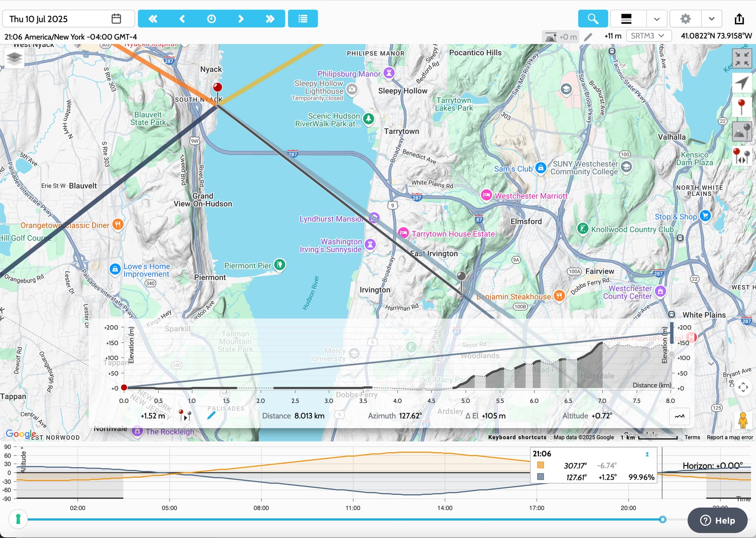This screenshot has height=538, width=756.
Task: Click the Orangetown Classic Diner marker
Action: 118,225
